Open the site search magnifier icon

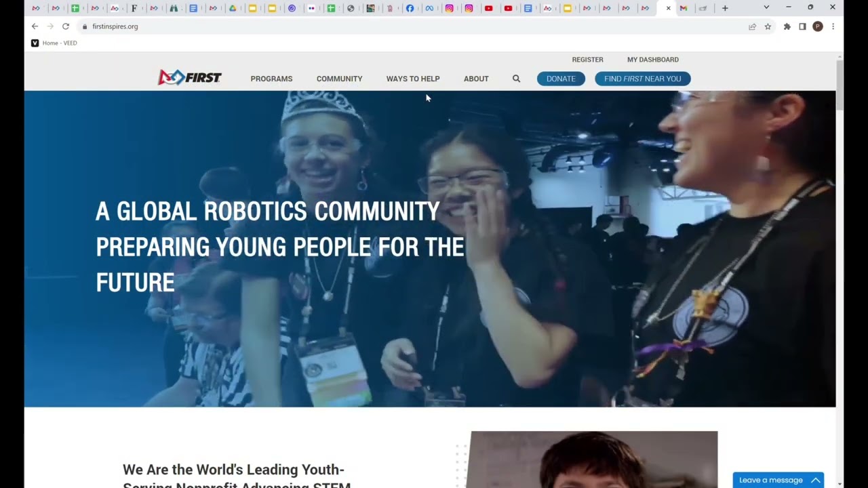516,79
